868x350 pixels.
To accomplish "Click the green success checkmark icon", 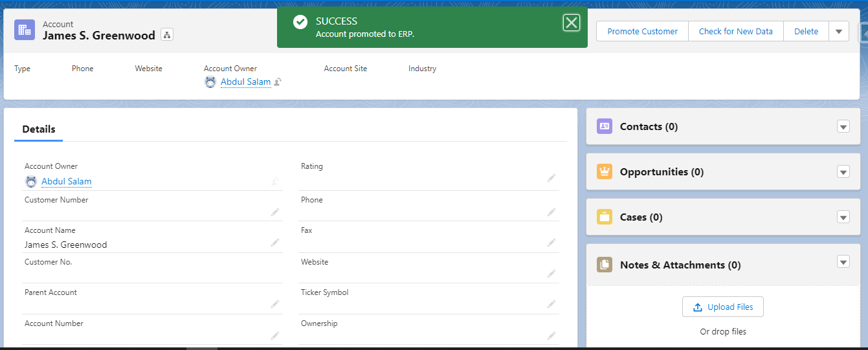I will pyautogui.click(x=300, y=22).
